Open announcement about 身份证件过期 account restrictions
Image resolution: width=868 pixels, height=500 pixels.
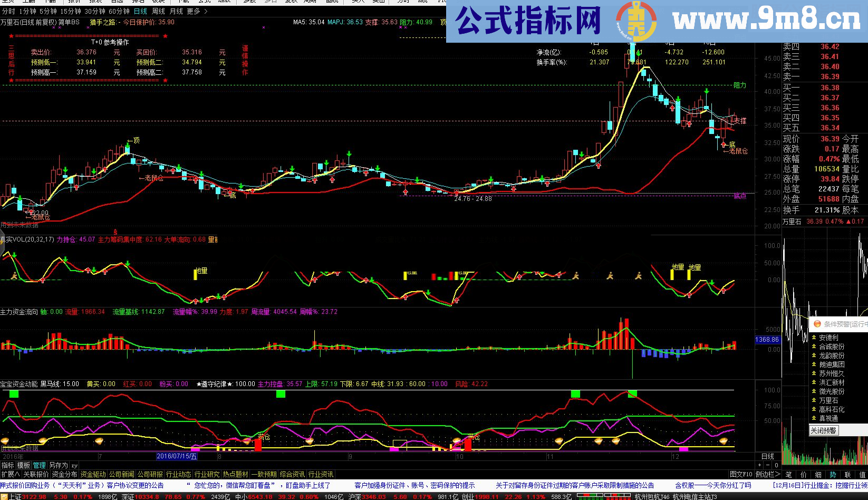pyautogui.click(x=574, y=485)
